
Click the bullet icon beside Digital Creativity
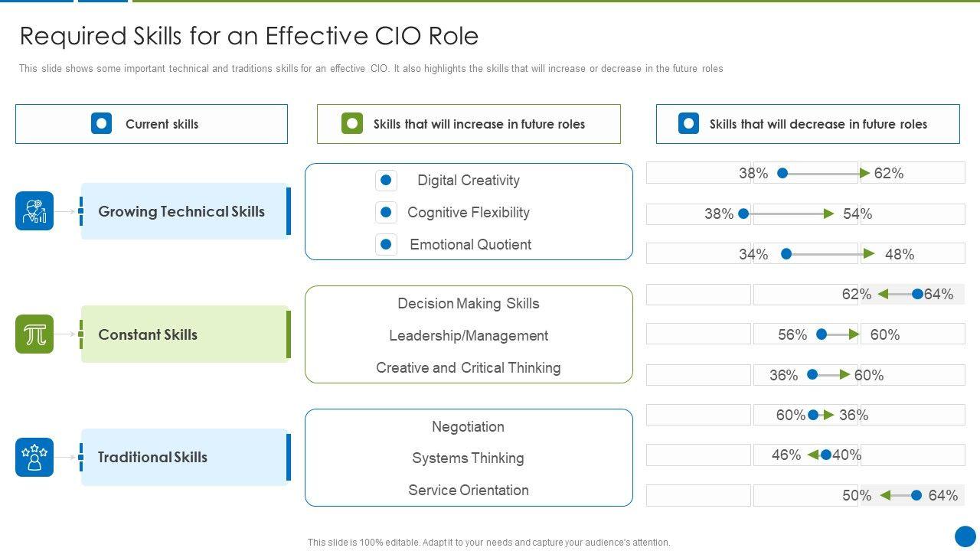click(386, 181)
